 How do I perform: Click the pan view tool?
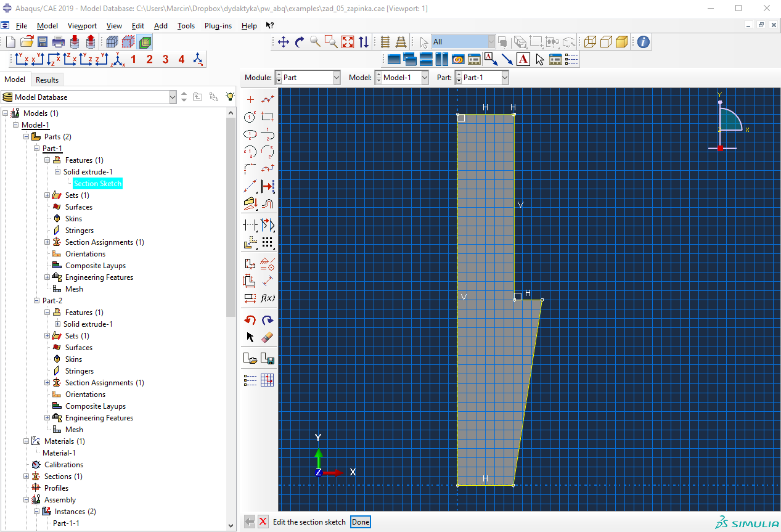284,42
